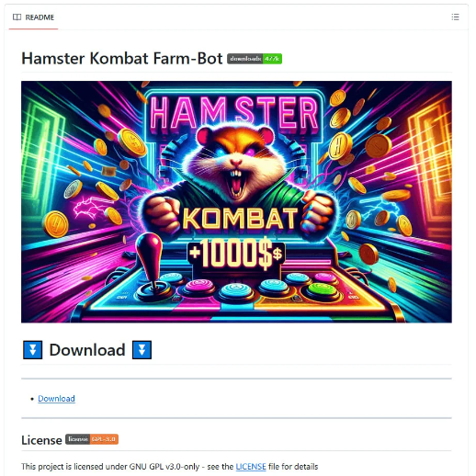This screenshot has width=476, height=476.
Task: Click the GNU GPL v3.0-only license sentence
Action: click(x=169, y=467)
